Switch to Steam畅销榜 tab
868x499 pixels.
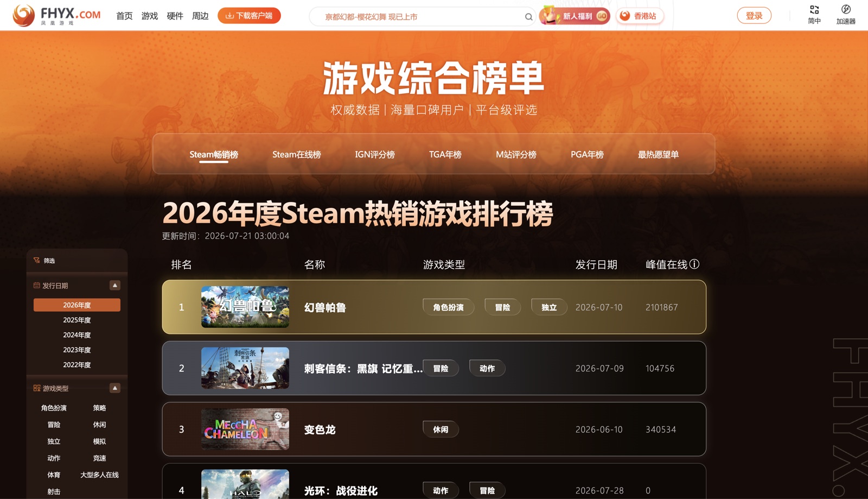pyautogui.click(x=214, y=155)
